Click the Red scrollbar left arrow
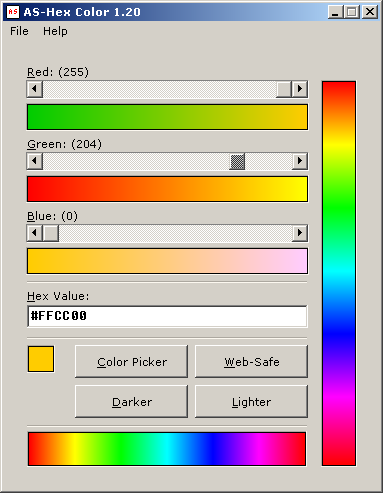 click(35, 89)
